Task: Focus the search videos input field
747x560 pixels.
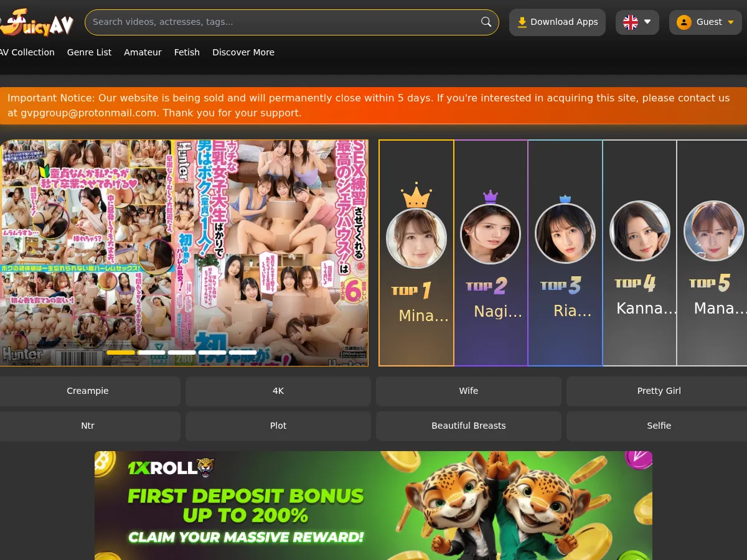Action: 291,22
